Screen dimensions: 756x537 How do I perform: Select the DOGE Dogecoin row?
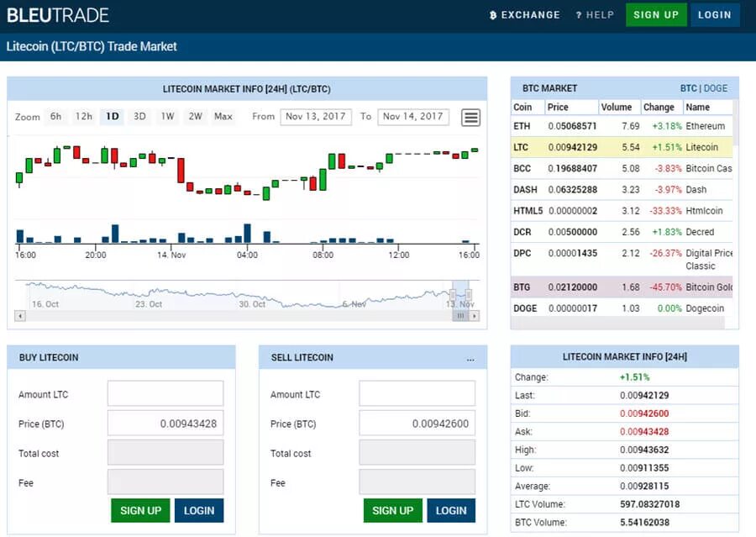coord(622,308)
